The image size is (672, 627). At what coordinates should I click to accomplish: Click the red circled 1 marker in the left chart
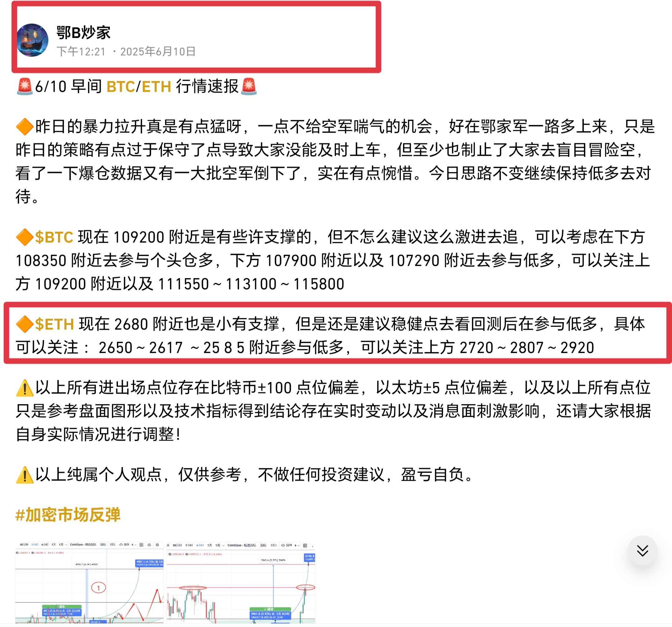[98, 588]
